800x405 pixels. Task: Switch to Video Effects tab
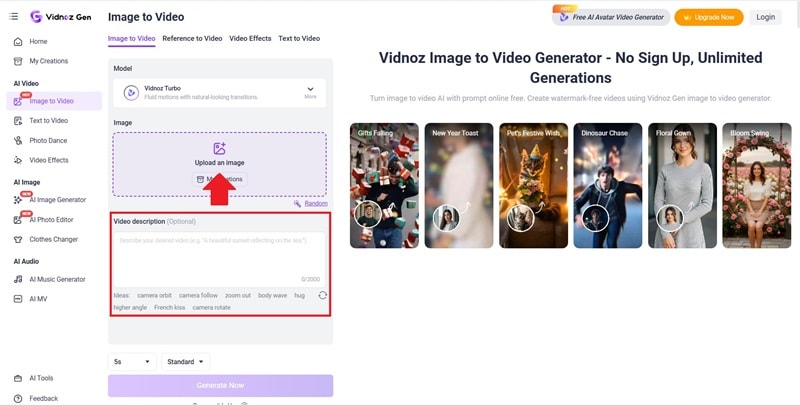(x=250, y=38)
